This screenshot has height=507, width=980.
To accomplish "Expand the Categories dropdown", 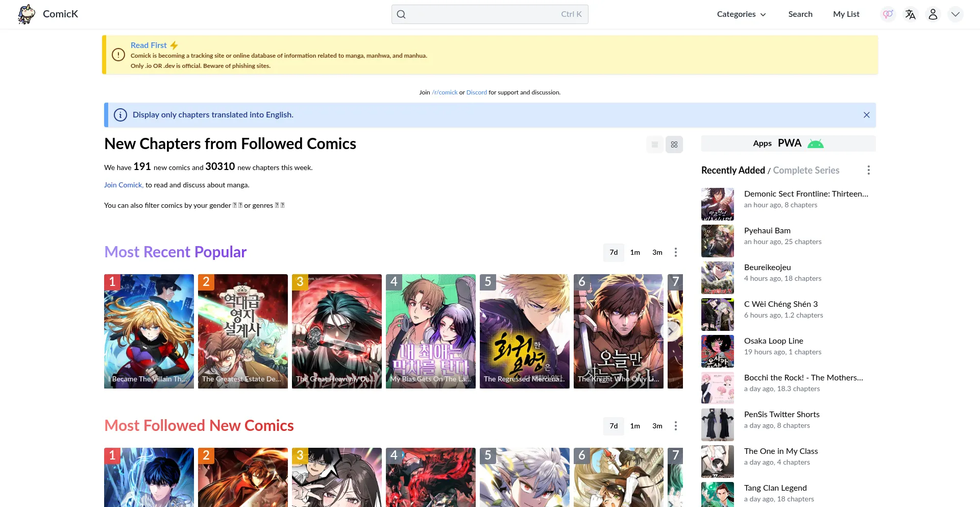I will 741,14.
